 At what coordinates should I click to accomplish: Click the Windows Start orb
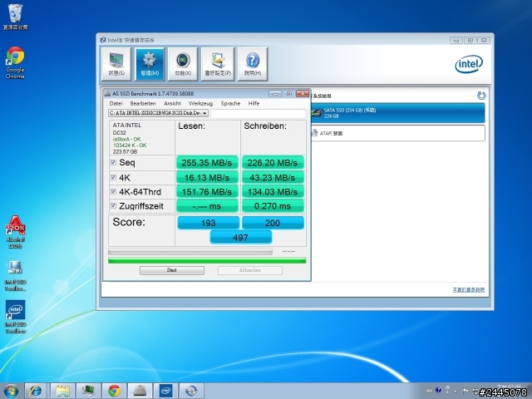point(11,391)
